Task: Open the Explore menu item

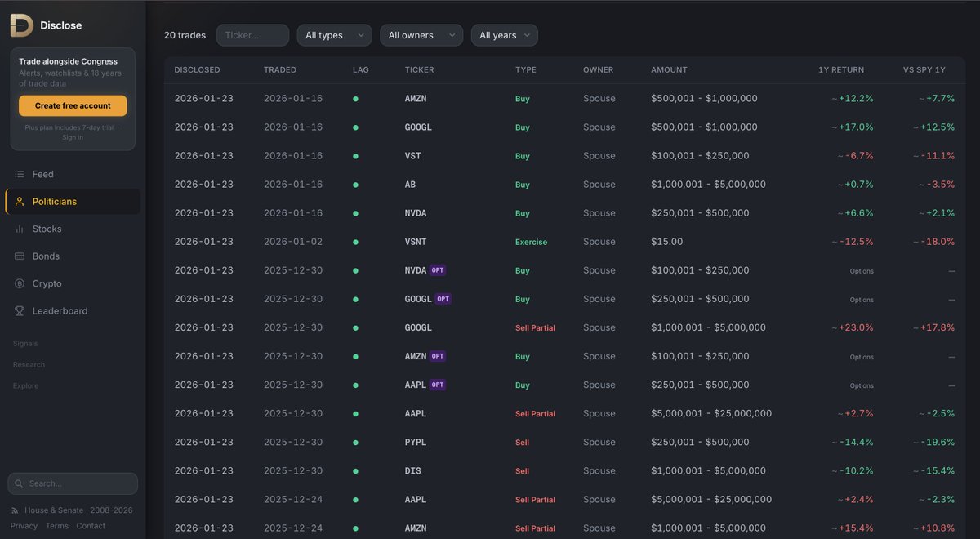Action: click(x=25, y=386)
